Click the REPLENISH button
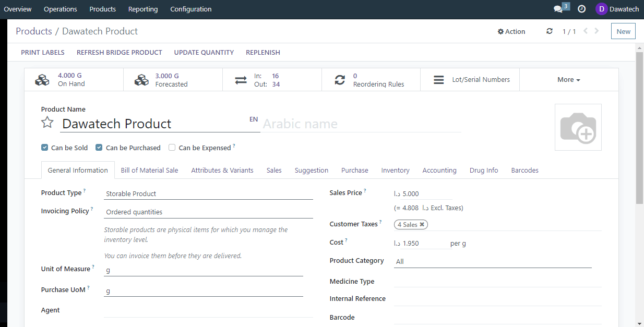The height and width of the screenshot is (327, 644). (263, 52)
